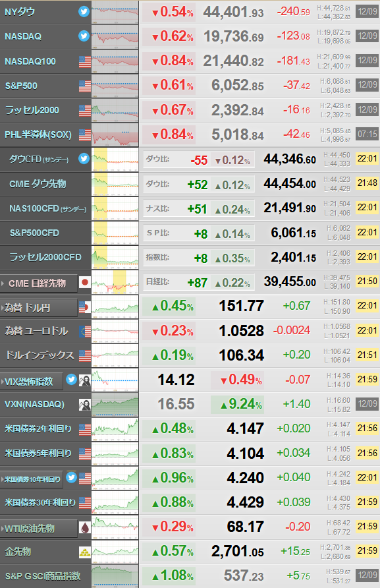Select the VXN change value ▲9.24%
Image resolution: width=380 pixels, height=588 pixels.
point(238,404)
